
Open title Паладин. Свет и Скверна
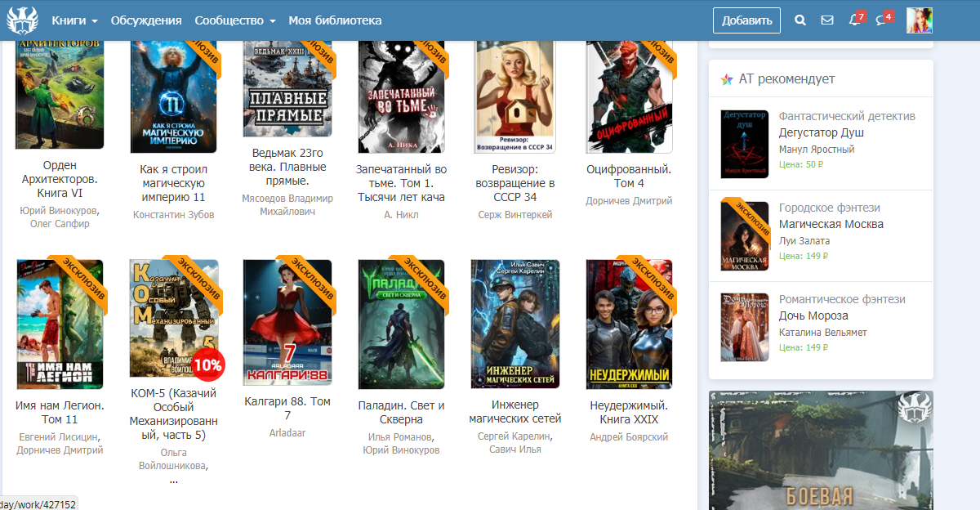click(402, 412)
